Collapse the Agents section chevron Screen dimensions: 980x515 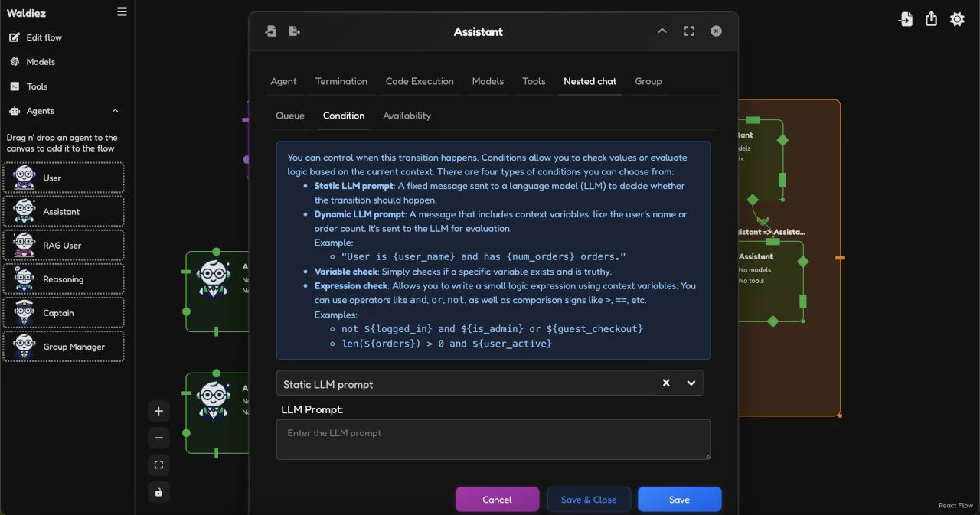116,111
